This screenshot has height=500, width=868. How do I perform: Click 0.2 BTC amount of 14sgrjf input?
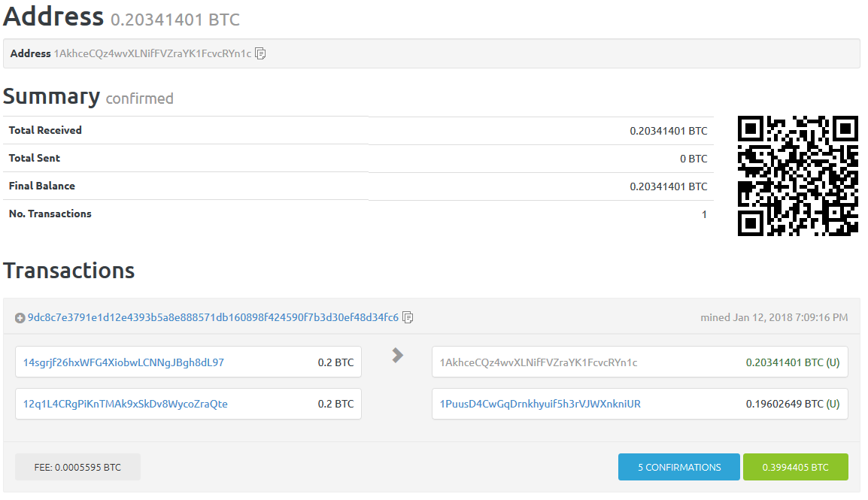335,363
